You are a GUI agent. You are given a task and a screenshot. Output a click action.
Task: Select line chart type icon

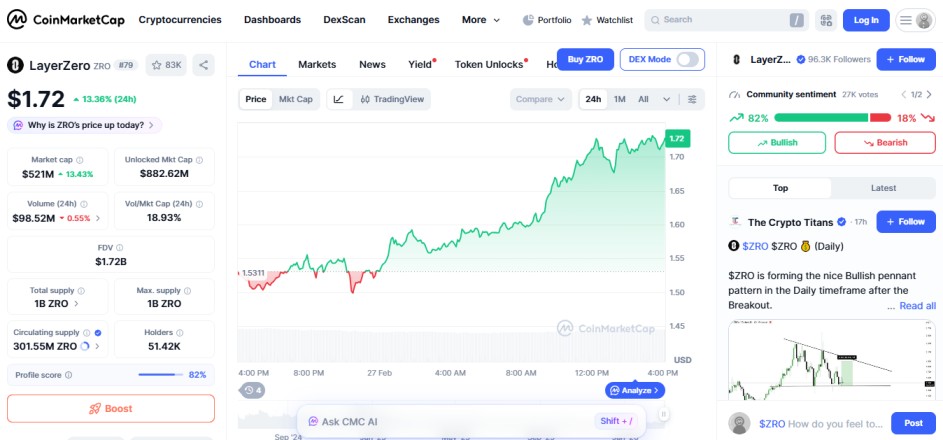point(339,99)
